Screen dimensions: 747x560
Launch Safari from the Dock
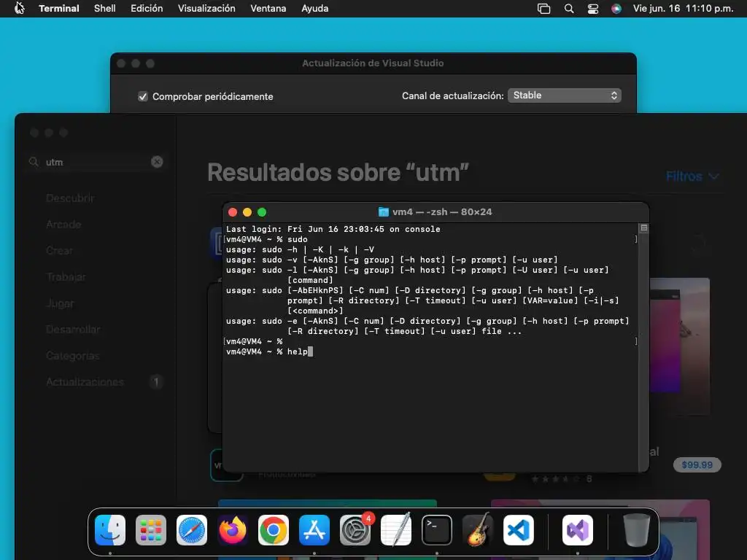[192, 530]
